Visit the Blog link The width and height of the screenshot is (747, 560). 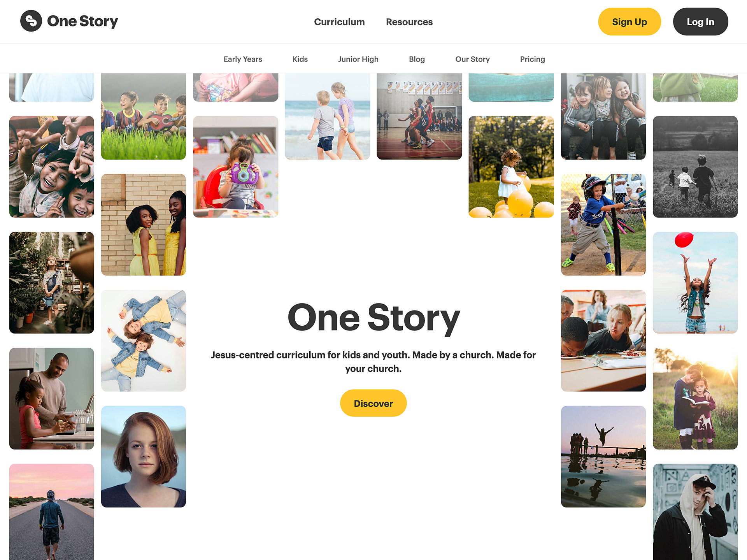coord(417,59)
